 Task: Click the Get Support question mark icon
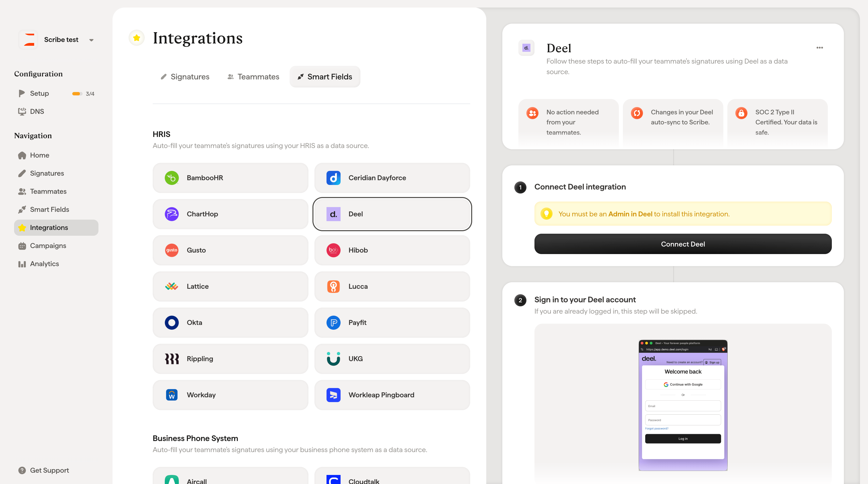click(x=22, y=470)
